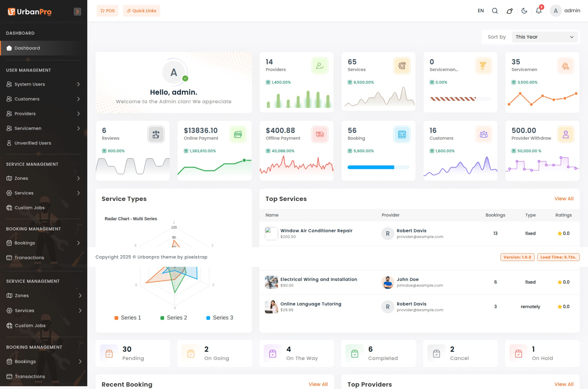588x389 pixels.
Task: Click the Reviews thumbs-up stars icon
Action: tap(156, 135)
